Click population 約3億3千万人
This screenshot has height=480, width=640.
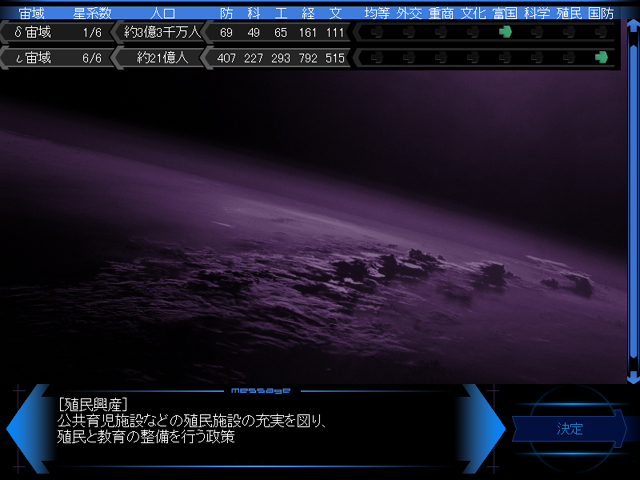coord(162,32)
